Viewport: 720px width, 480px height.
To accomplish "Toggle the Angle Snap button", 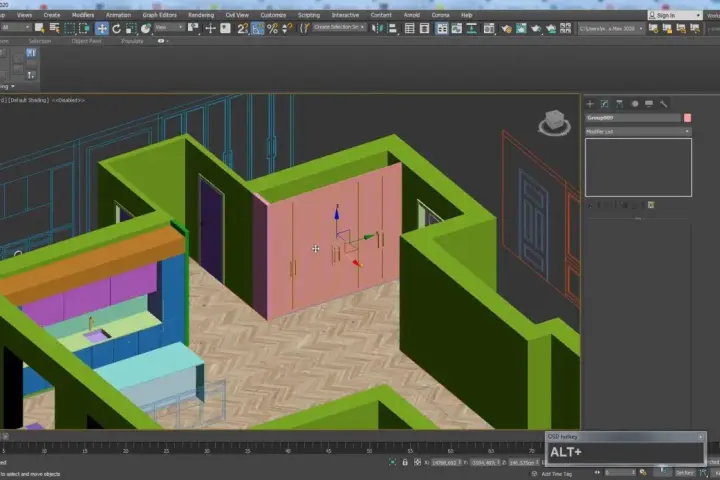I will click(x=258, y=28).
